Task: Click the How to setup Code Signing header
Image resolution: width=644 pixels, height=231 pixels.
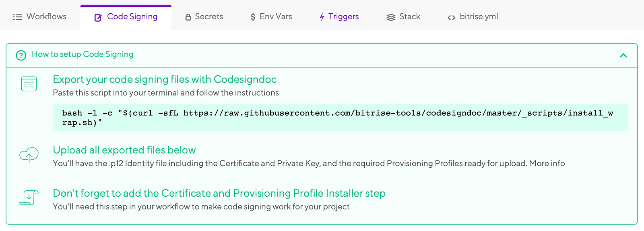Action: [x=83, y=54]
